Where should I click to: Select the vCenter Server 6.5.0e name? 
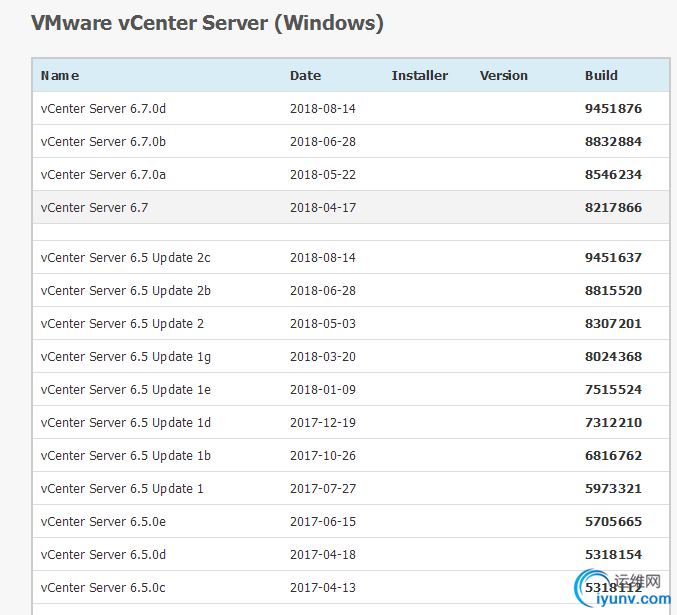[x=103, y=522]
